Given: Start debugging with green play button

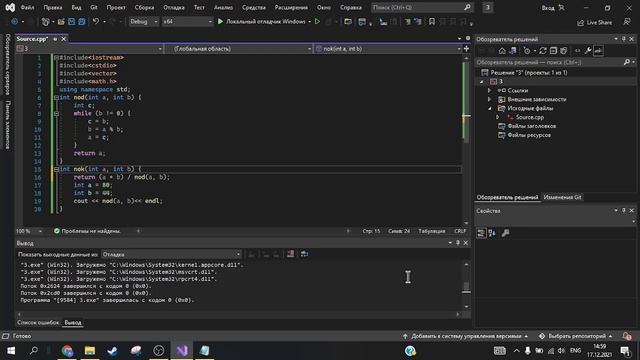Looking at the screenshot, I should (220, 22).
